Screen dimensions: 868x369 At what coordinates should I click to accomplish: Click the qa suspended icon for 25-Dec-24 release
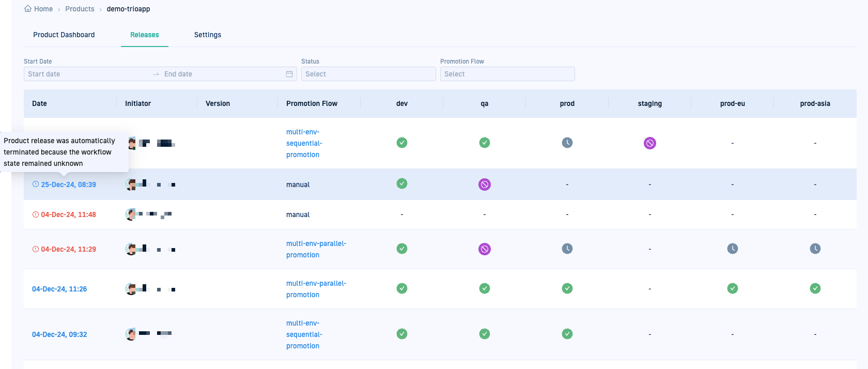(x=484, y=185)
